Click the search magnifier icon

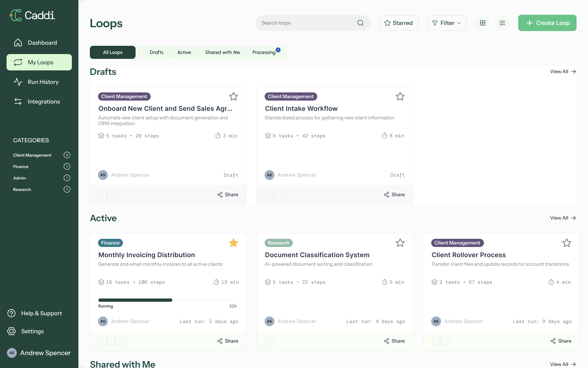click(x=360, y=23)
